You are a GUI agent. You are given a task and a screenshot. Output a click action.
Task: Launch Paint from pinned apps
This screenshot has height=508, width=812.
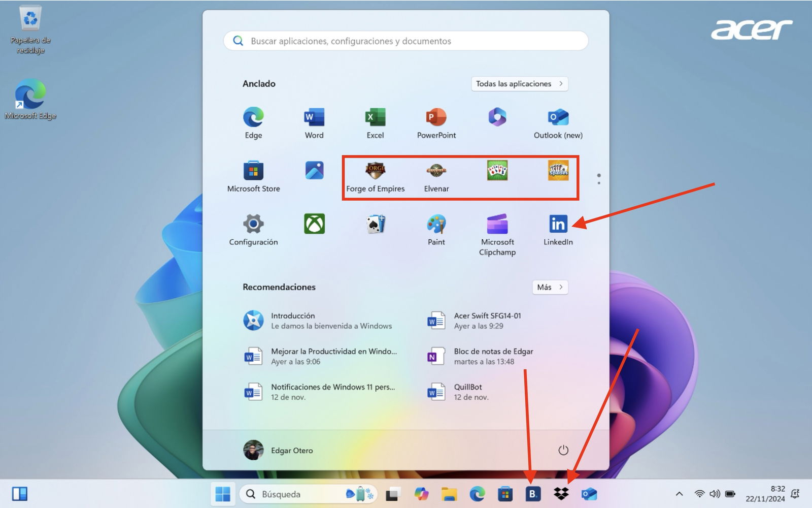[x=436, y=230]
